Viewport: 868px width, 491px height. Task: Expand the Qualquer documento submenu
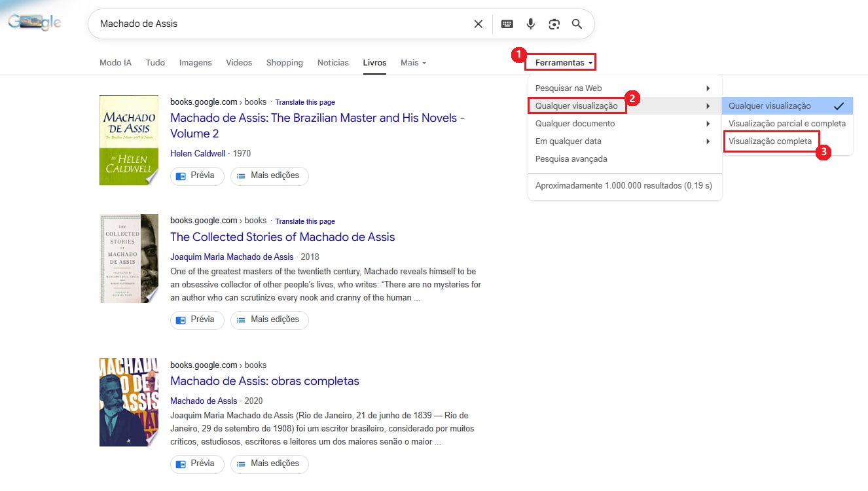point(575,123)
